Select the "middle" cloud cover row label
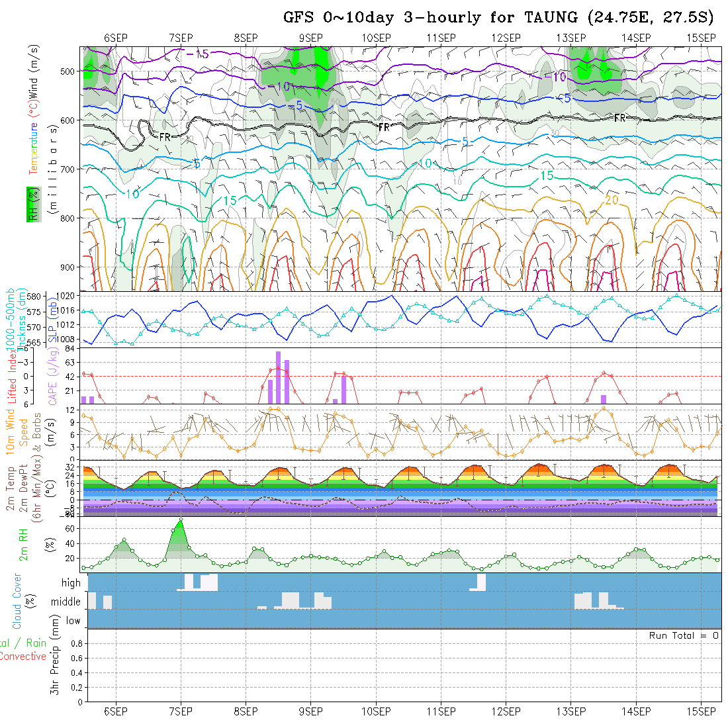Viewport: 728px width, 728px height. [x=66, y=602]
